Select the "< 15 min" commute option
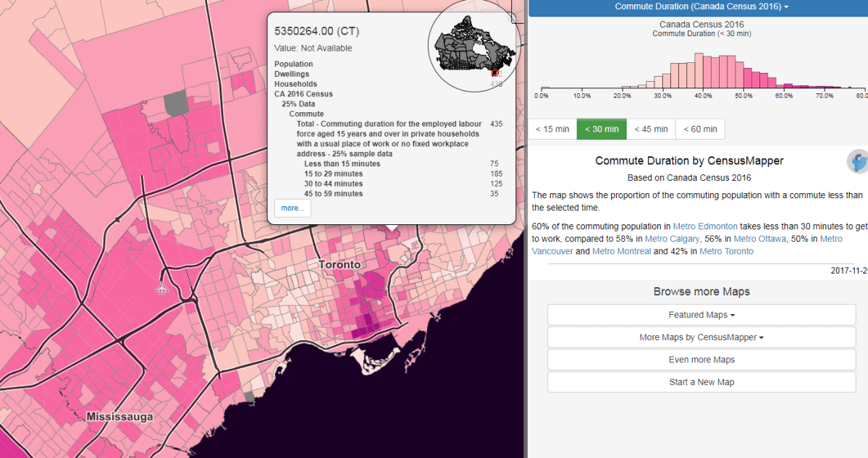Image resolution: width=868 pixels, height=458 pixels. click(552, 130)
